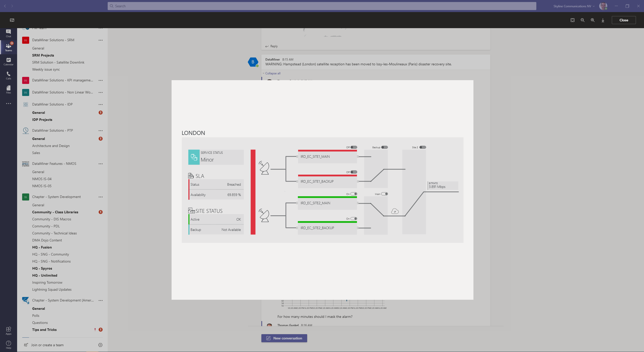Open more options for Non Linear Wo... team
The image size is (644, 352).
point(101,92)
